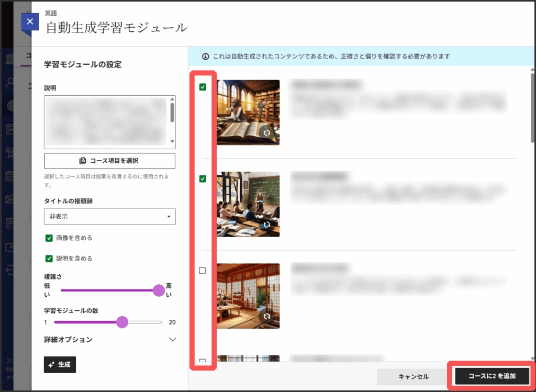The width and height of the screenshot is (536, 392).
Task: Click the キャンセル button
Action: [x=413, y=376]
